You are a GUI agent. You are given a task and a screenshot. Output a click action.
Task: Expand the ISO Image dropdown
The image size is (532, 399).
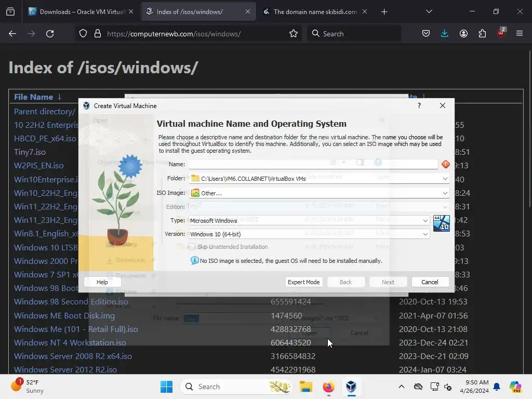(445, 193)
